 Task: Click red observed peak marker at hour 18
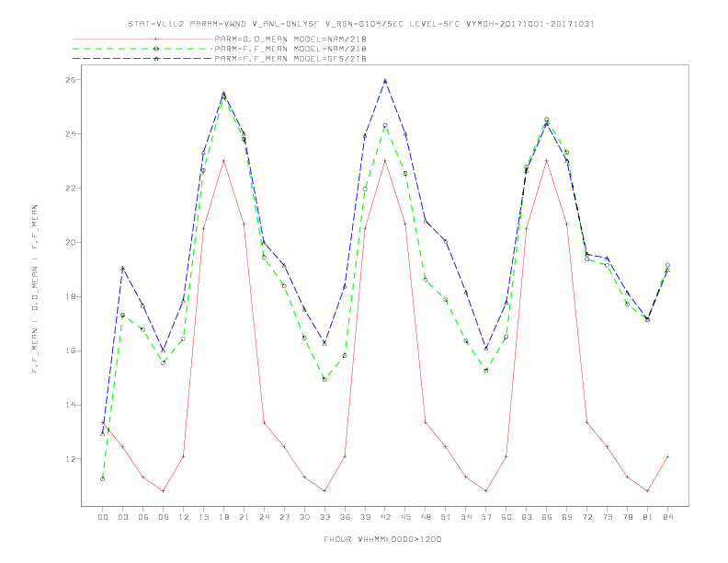223,161
